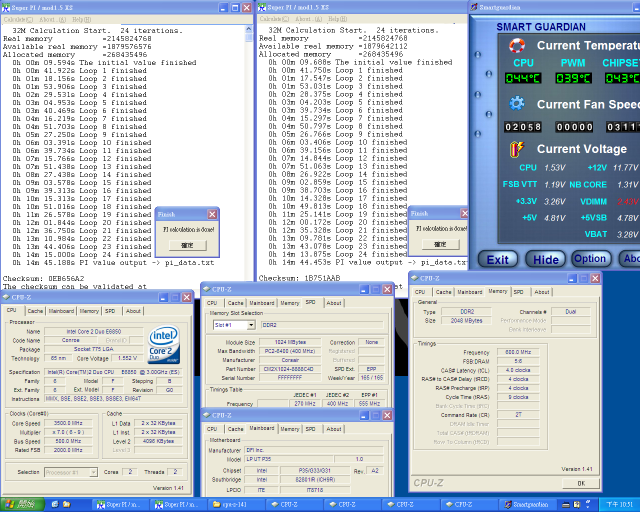Screen dimensions: 640x512
Task: Open Memory tab in CPU-Z processor window
Action: point(89,311)
